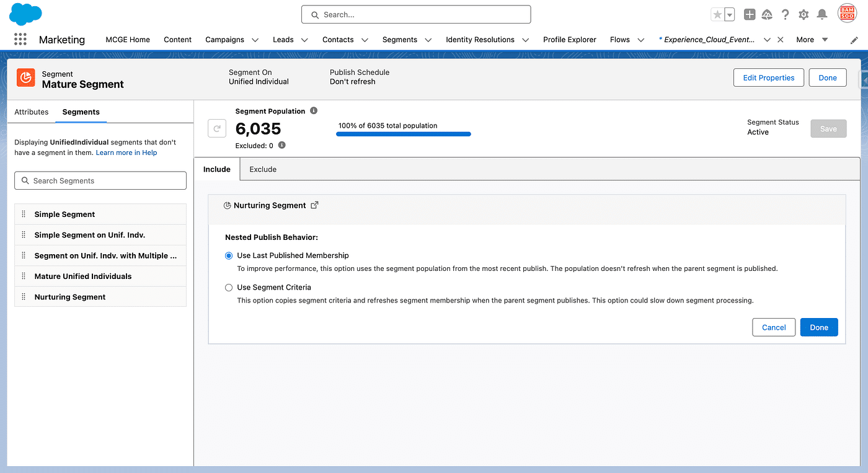This screenshot has height=473, width=868.
Task: Click the segment population refresh icon
Action: pos(217,129)
